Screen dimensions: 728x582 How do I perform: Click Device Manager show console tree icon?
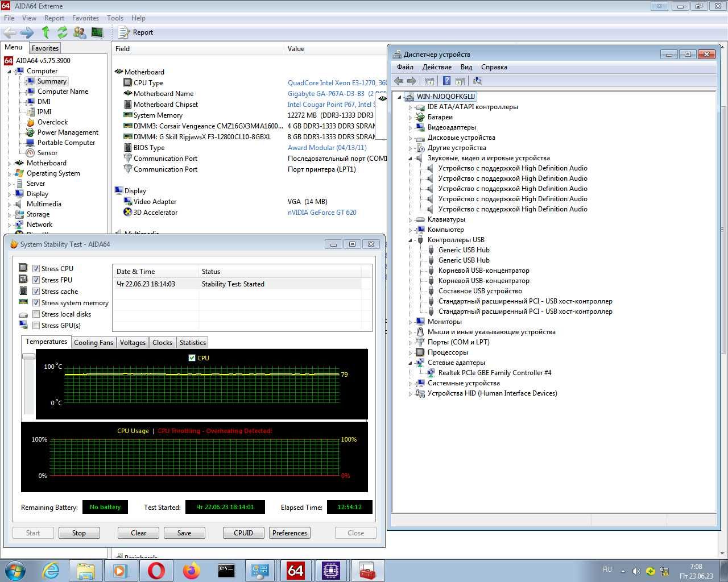pos(429,81)
